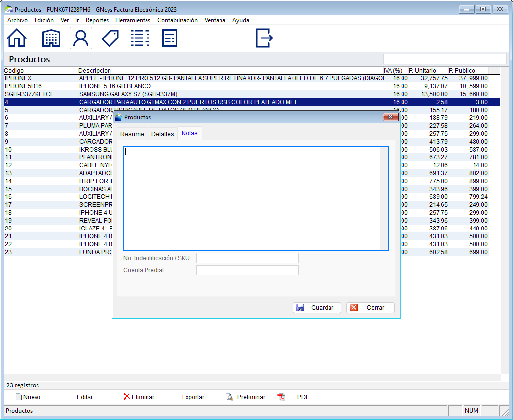Maximize the main application window
513x420 pixels.
(483, 9)
